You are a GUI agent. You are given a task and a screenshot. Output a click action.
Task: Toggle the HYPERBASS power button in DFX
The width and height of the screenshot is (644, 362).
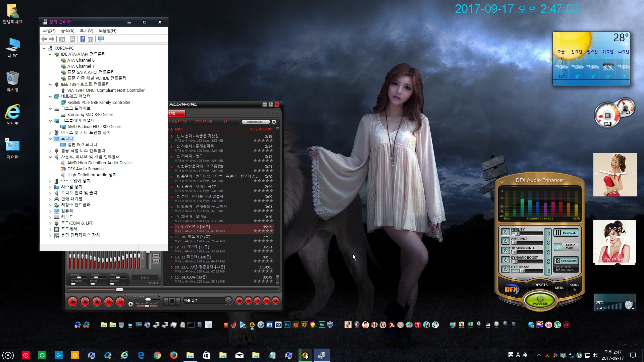tap(505, 269)
